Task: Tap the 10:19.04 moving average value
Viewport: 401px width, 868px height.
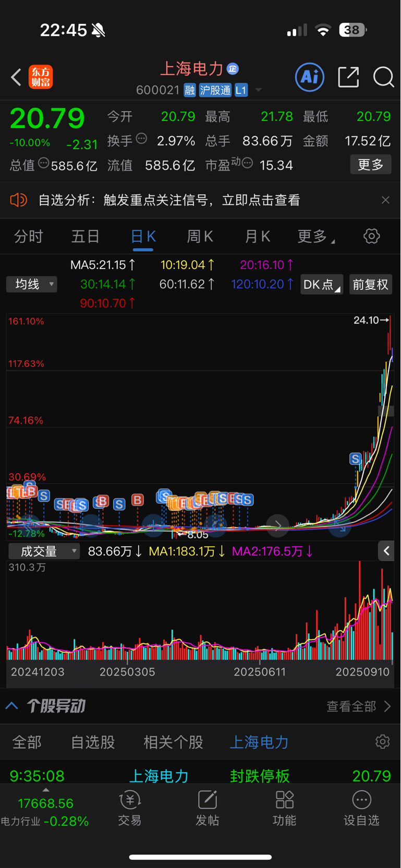Action: [x=187, y=265]
